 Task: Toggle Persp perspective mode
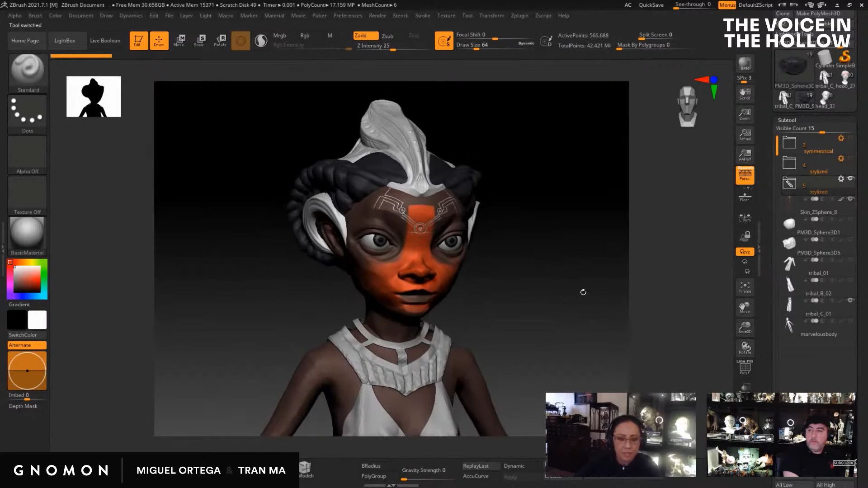(x=745, y=175)
